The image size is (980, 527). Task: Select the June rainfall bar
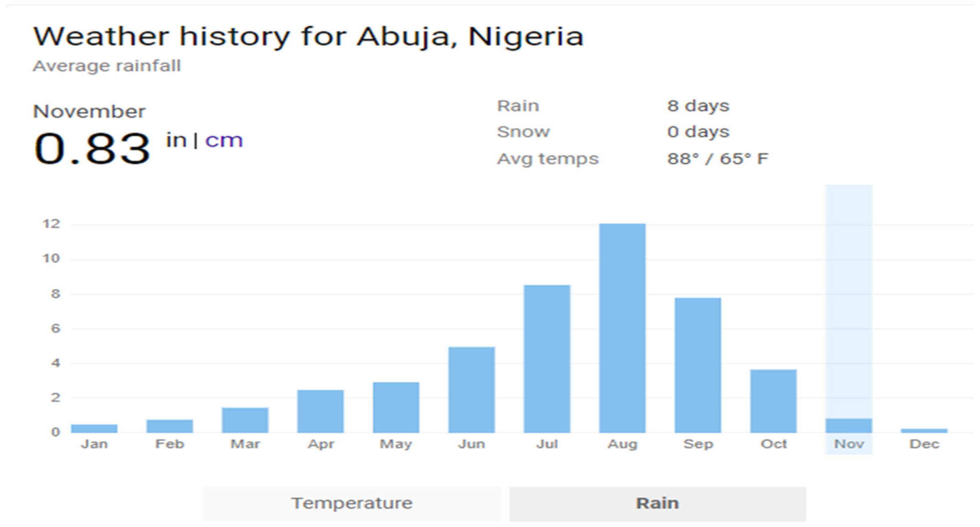[x=471, y=390]
